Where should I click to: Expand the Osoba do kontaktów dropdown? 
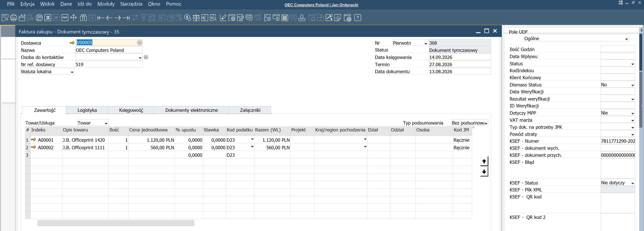(140, 58)
